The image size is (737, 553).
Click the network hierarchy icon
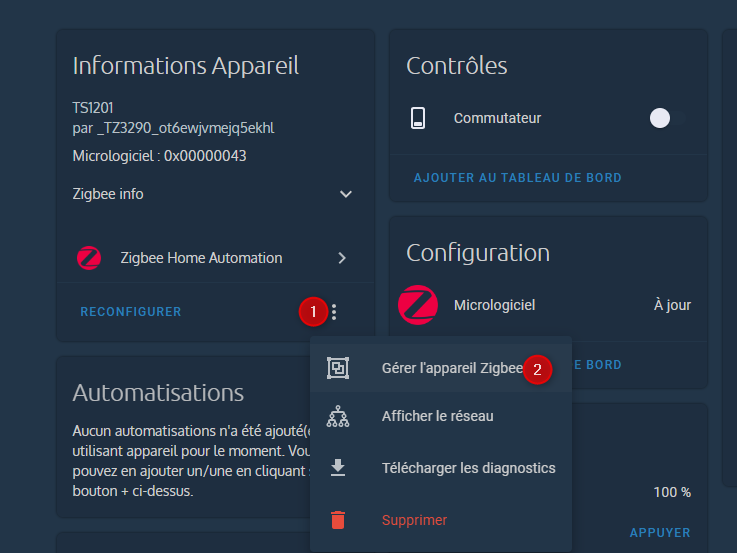pos(338,416)
